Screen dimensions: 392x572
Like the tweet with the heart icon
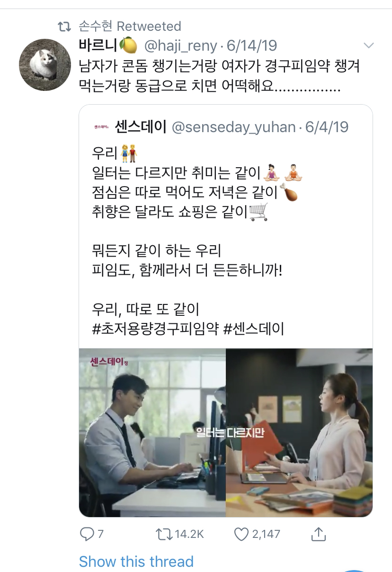[241, 534]
